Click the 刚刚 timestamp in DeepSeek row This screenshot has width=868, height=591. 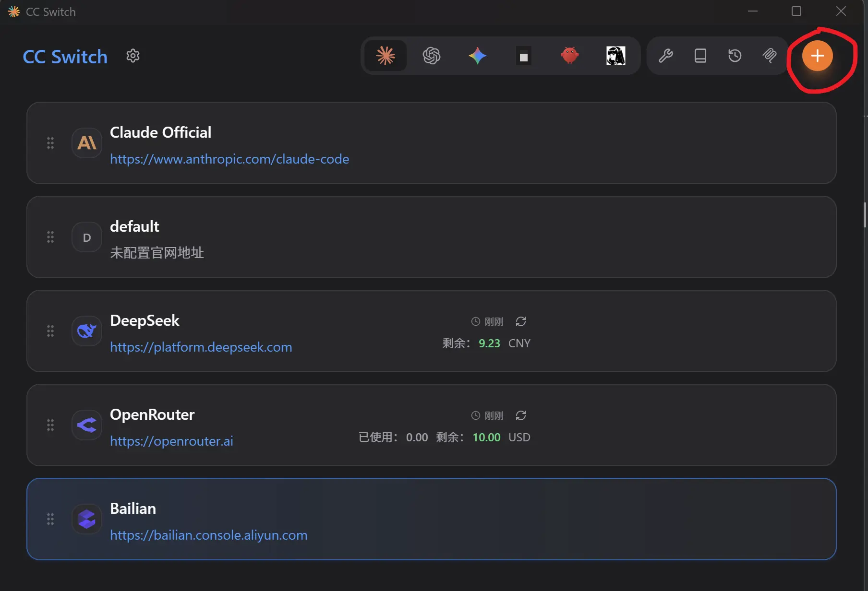tap(494, 321)
